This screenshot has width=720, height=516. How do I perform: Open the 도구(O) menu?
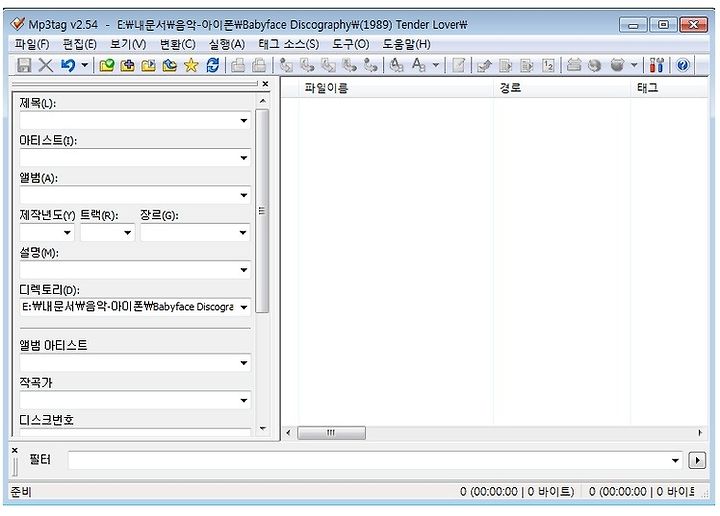coord(351,44)
